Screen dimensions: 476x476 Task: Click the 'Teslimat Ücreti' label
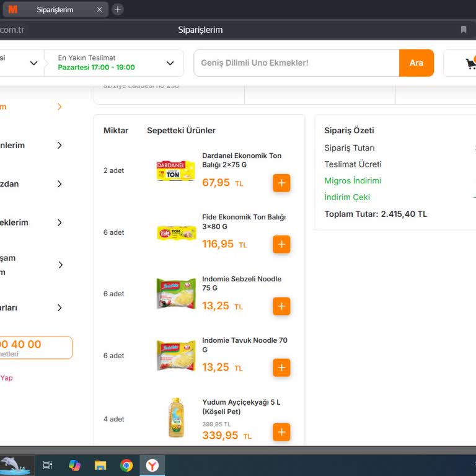(353, 164)
